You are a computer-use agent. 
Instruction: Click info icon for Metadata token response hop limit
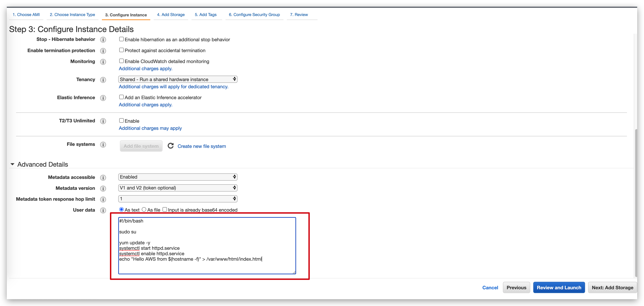[103, 199]
